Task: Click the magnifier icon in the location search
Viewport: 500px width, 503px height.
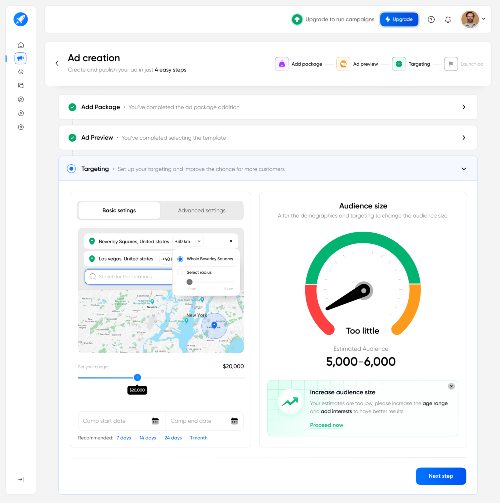Action: coord(93,276)
